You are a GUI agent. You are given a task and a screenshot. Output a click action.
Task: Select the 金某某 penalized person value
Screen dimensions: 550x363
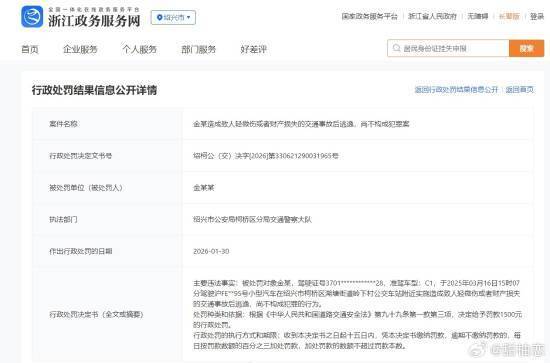pyautogui.click(x=203, y=188)
